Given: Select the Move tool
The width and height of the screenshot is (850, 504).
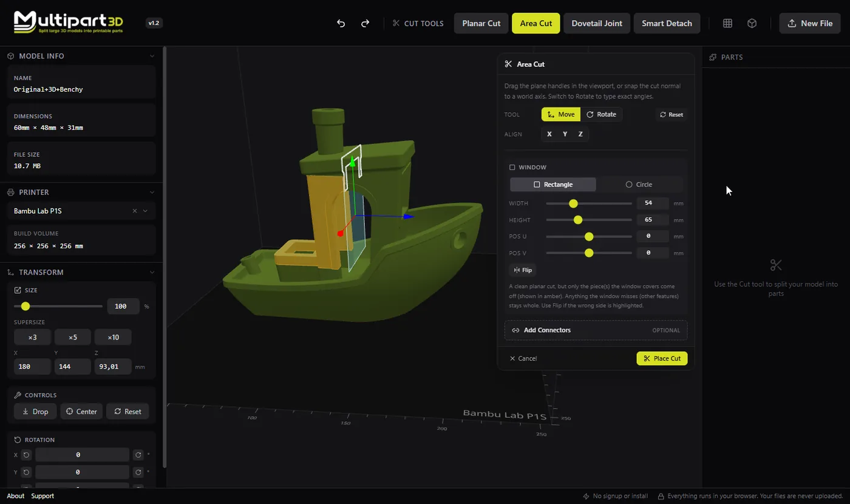Looking at the screenshot, I should click(x=561, y=114).
